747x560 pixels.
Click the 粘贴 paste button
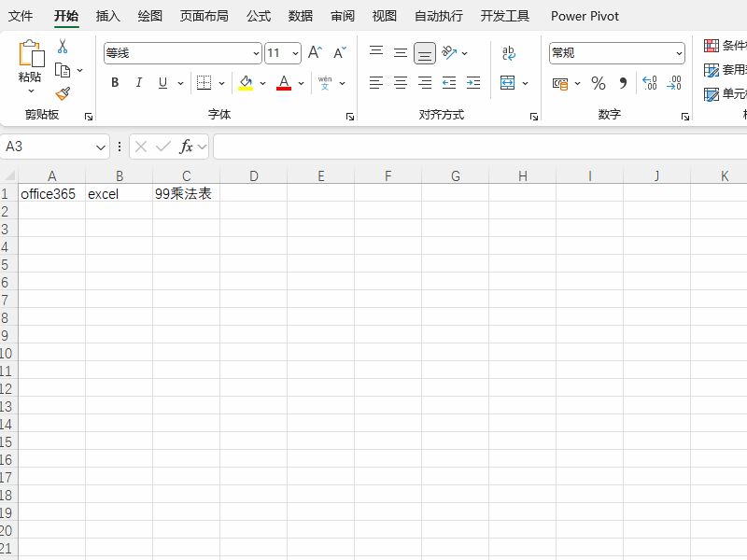pyautogui.click(x=31, y=67)
